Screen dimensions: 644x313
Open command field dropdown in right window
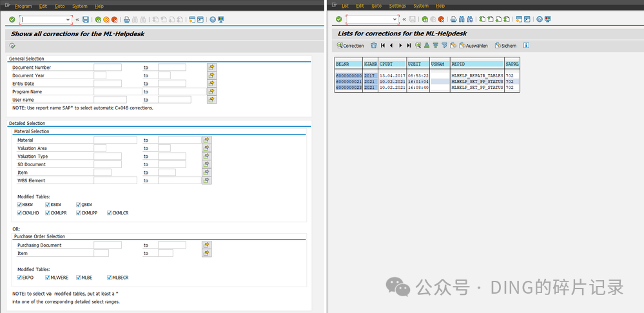point(395,19)
